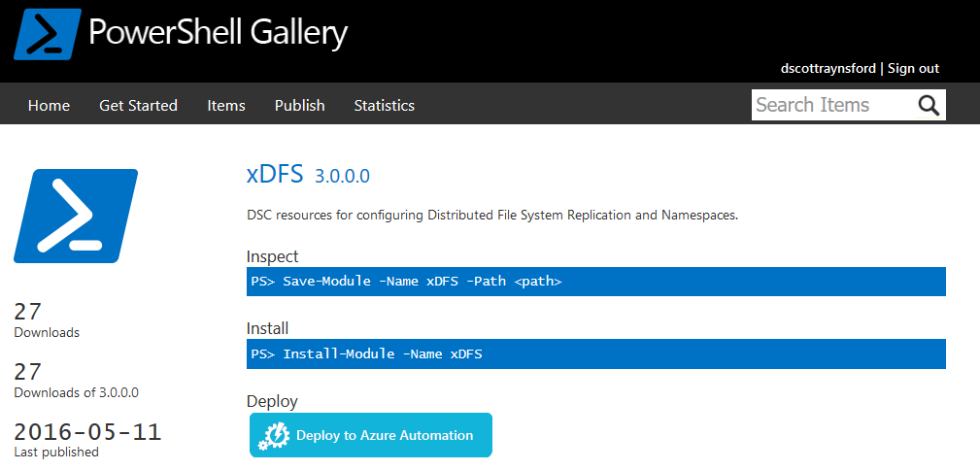980x470 pixels.
Task: Click the large xDFS module PowerShell icon
Action: point(76,216)
